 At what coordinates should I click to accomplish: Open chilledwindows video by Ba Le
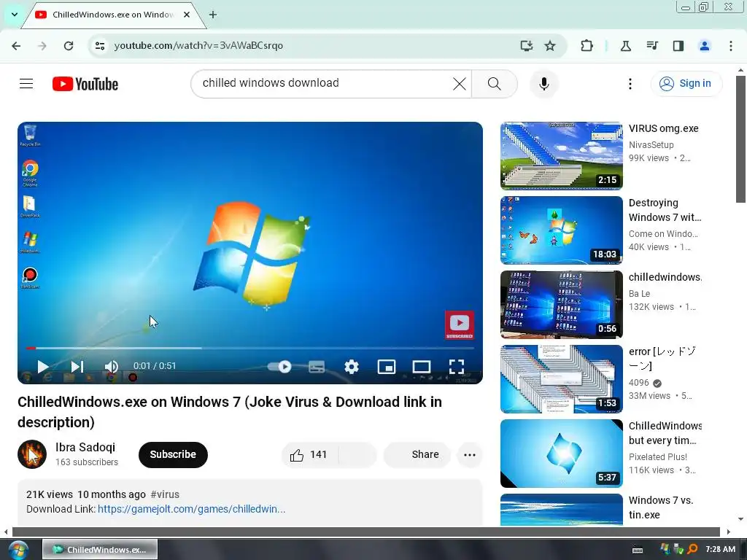[x=561, y=304]
